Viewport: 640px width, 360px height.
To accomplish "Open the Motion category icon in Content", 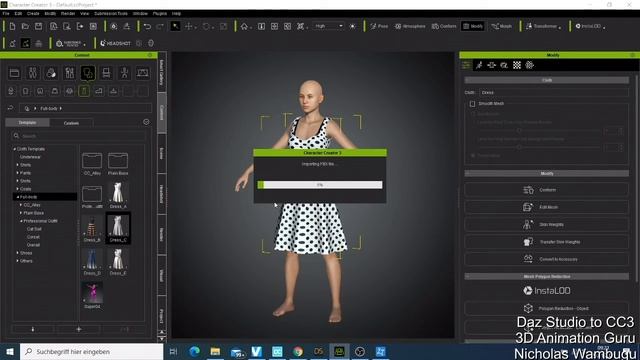I will (124, 73).
